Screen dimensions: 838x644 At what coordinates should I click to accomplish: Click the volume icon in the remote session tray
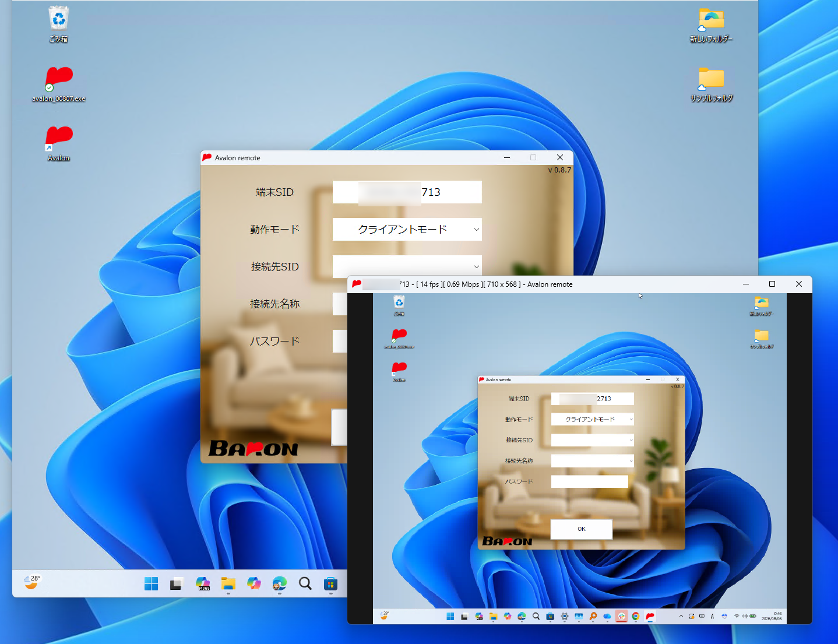coord(745,616)
